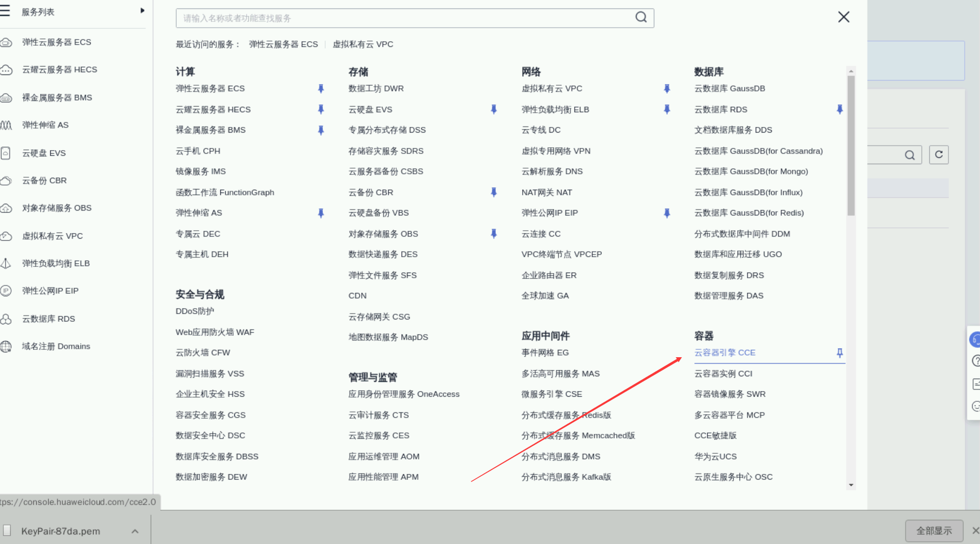Pin 云容器引擎 CCE to favorites

[839, 353]
